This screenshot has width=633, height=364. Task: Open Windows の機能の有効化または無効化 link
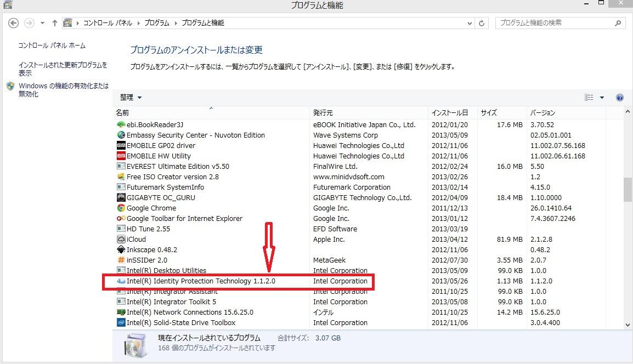point(64,90)
